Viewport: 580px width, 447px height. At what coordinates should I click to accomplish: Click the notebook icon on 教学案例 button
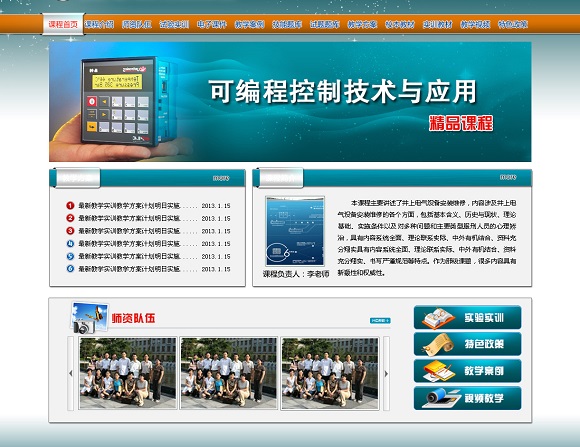(439, 371)
